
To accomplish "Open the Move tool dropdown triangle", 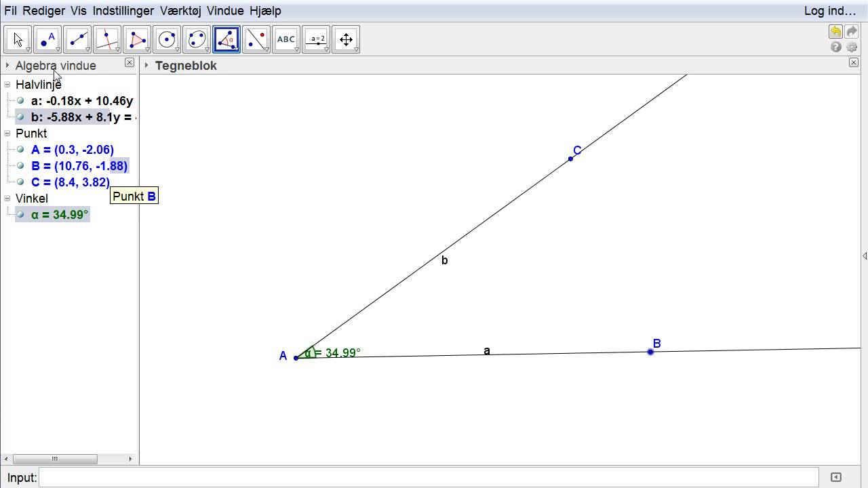I will click(28, 49).
